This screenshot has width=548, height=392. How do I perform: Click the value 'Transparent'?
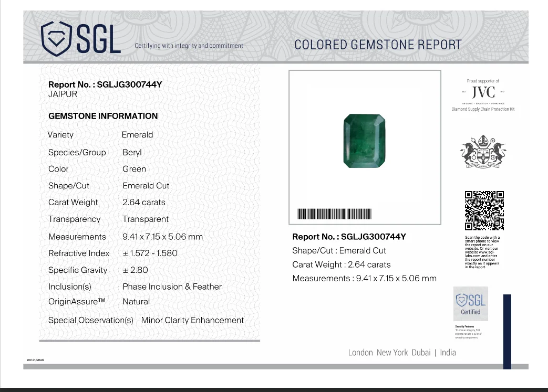tap(146, 219)
